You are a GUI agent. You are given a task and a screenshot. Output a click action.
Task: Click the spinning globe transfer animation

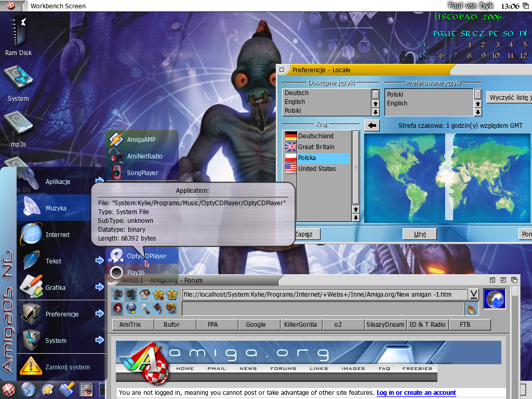495,299
